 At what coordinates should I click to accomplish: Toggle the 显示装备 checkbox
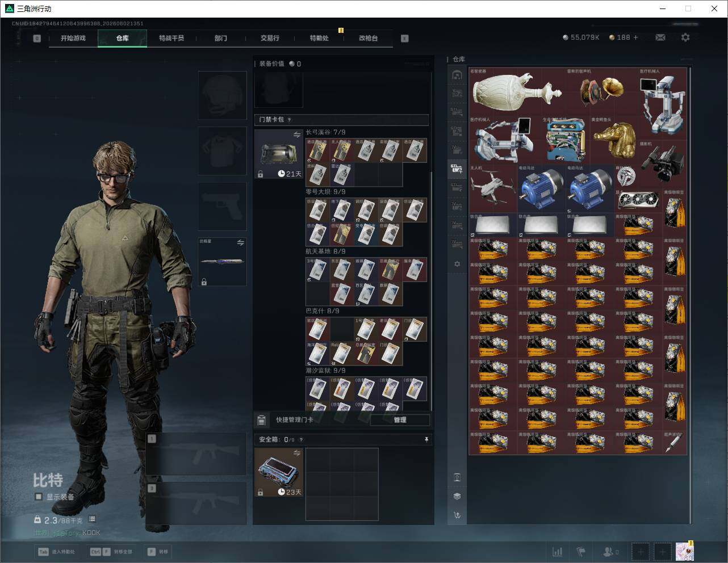39,497
